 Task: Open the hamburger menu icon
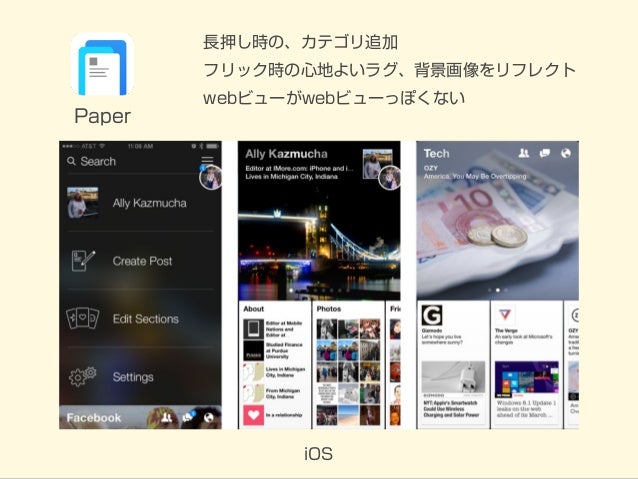pos(207,160)
